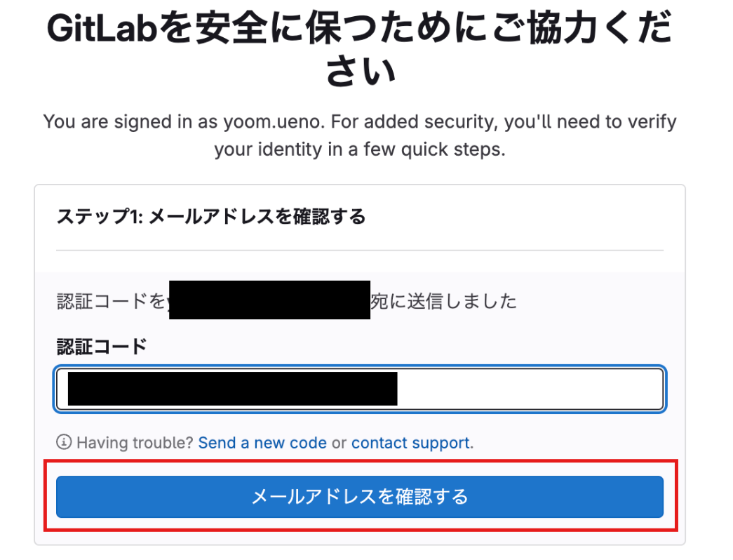Click the GitLabを安全に保つために page heading
This screenshot has height=560, width=733.
tap(359, 29)
